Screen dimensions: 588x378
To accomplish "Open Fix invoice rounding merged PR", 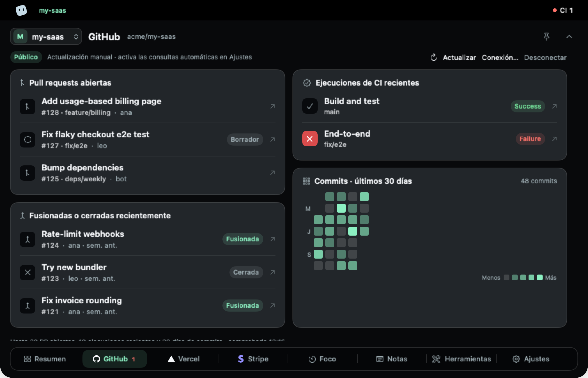I will (148, 306).
